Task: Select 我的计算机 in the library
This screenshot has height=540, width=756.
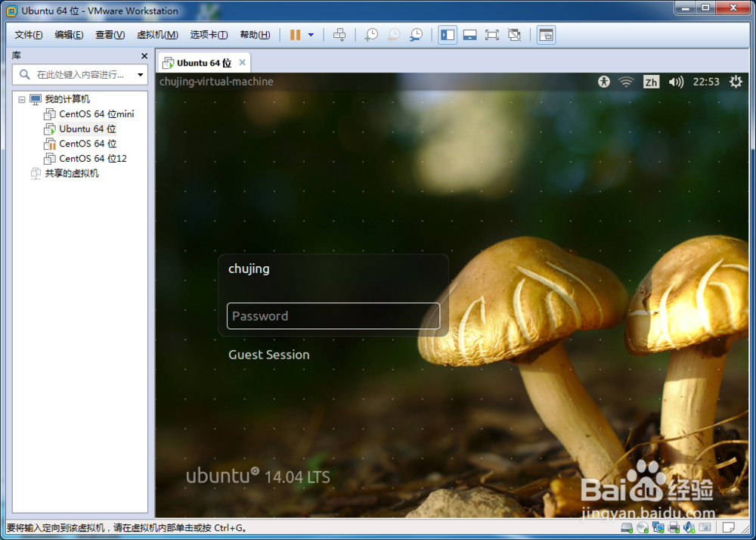Action: click(67, 99)
